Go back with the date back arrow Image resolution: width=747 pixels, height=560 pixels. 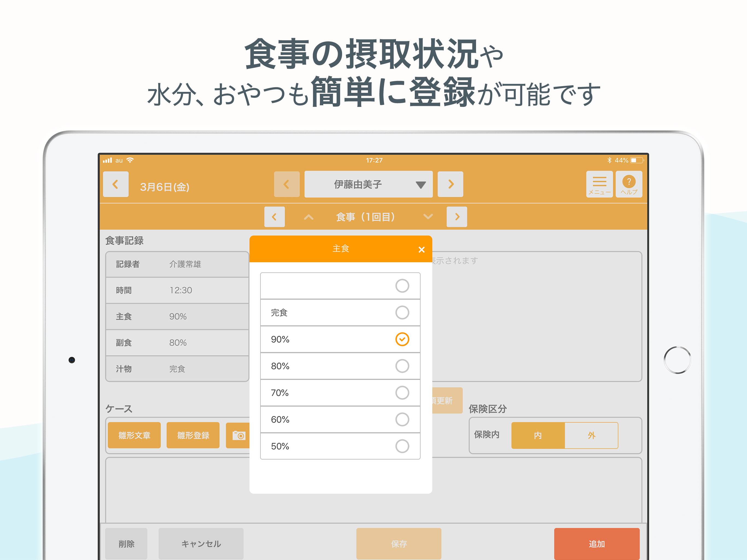click(115, 184)
